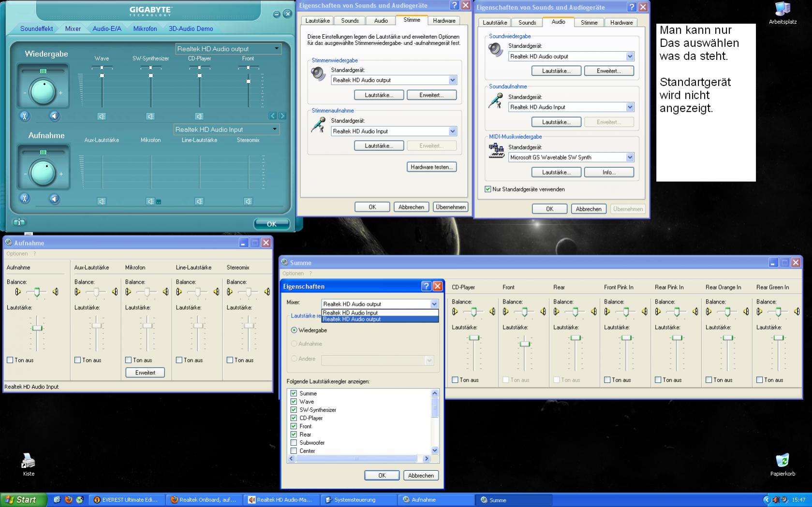Switch to Soundeffekt tab in Gigabyte panel
The height and width of the screenshot is (507, 812).
point(37,29)
